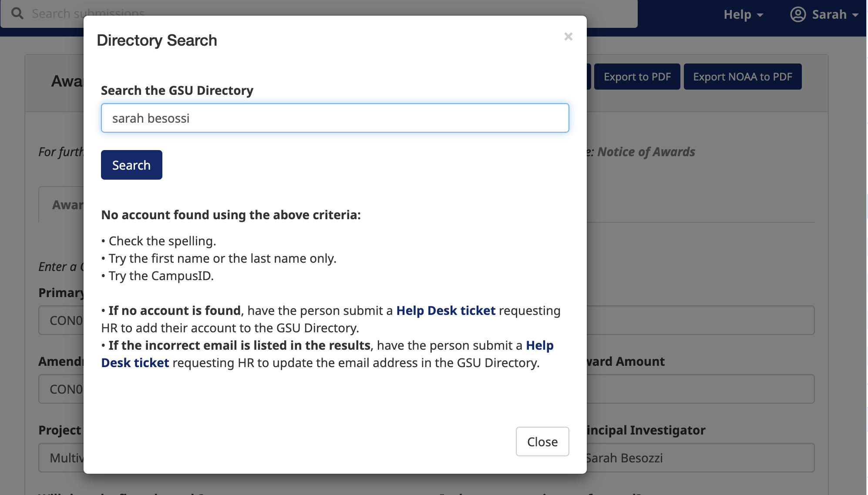Select the Principal Investigator field showing Sarah Besozzi
The image size is (868, 495).
[696, 457]
